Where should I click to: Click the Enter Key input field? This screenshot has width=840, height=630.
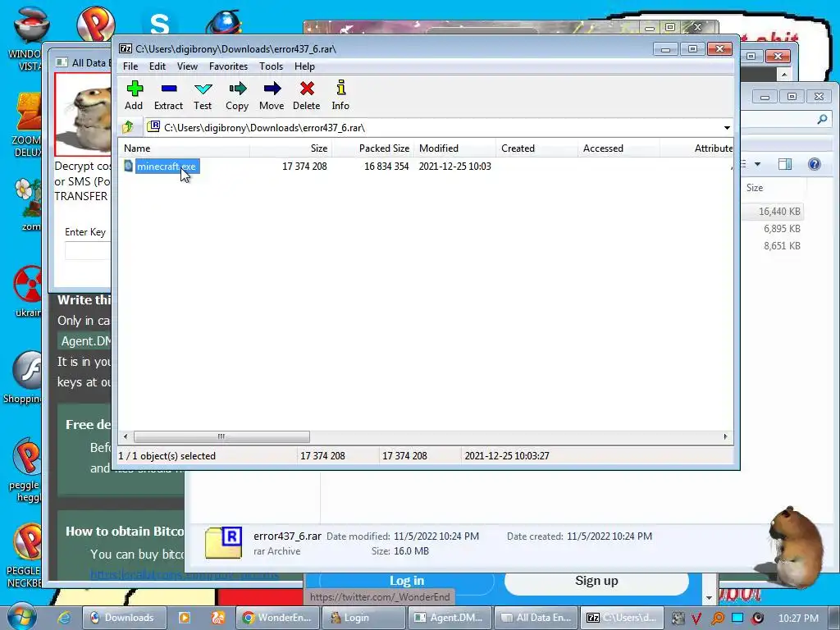pyautogui.click(x=87, y=251)
